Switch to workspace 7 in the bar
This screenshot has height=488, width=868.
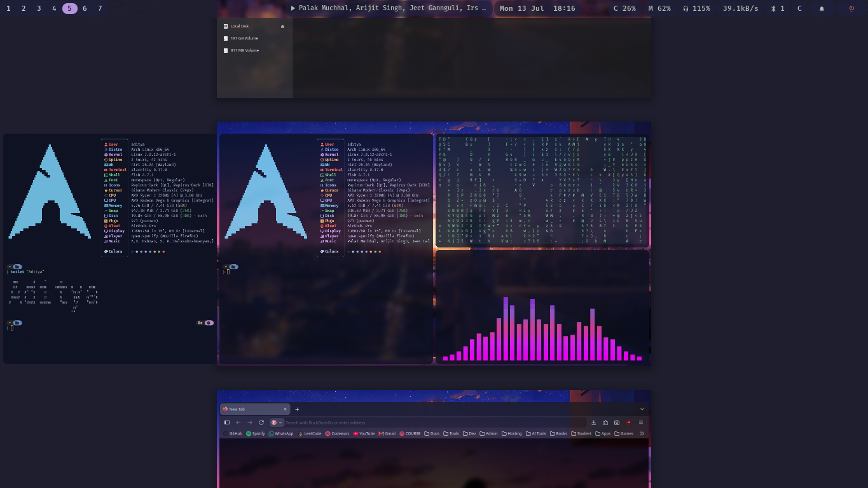(x=100, y=8)
